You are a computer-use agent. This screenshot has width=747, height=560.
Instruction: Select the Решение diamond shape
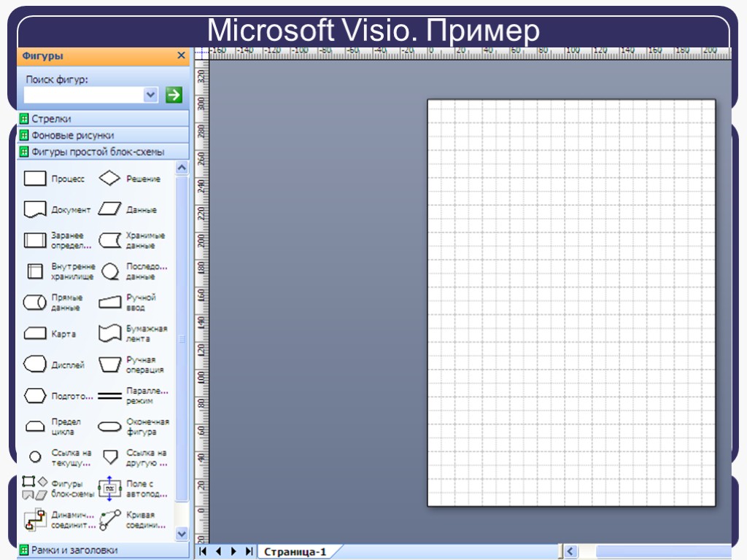pyautogui.click(x=109, y=179)
